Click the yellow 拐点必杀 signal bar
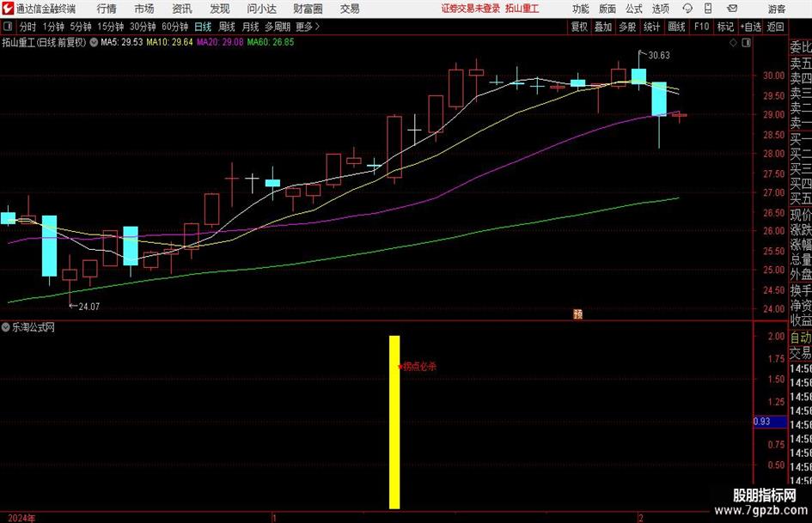This screenshot has width=812, height=523. click(x=394, y=422)
